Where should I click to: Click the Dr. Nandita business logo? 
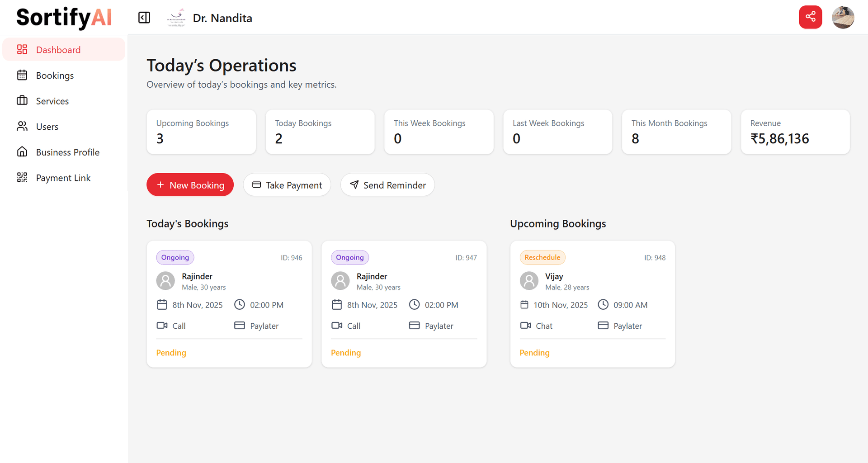coord(176,18)
